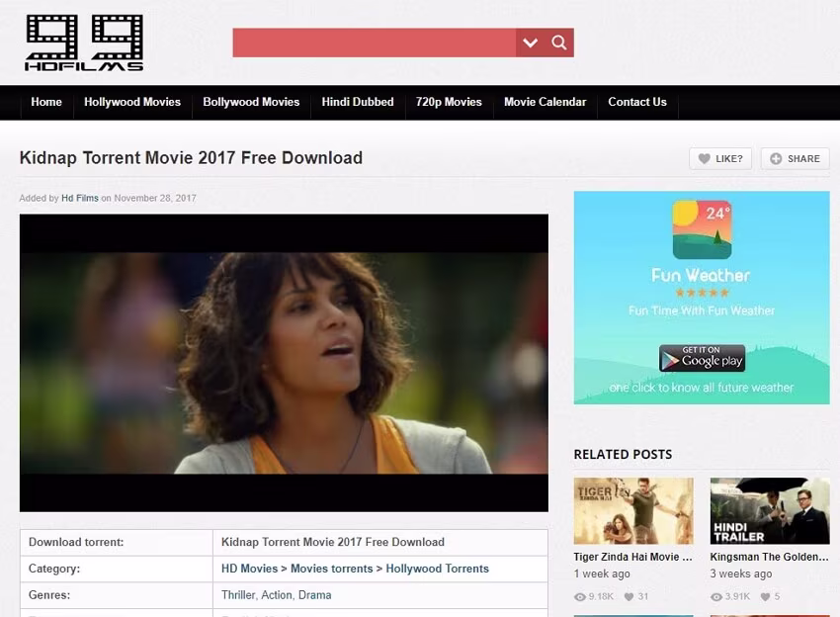Click the '3 weeks ago' timestamp

pos(741,573)
